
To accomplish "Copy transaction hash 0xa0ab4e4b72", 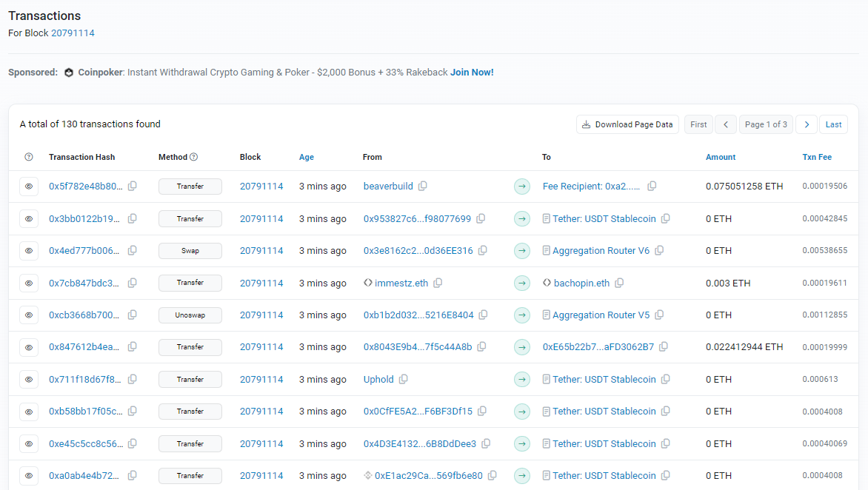I will pos(133,475).
